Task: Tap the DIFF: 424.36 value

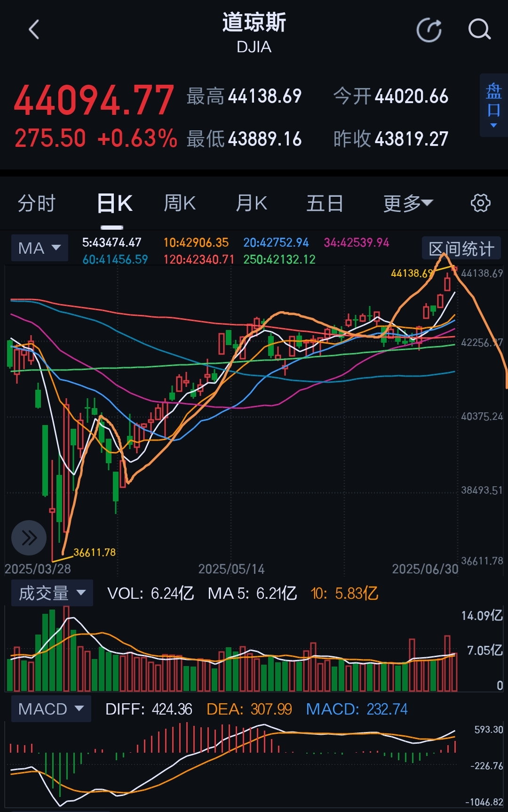Action: coord(149,709)
